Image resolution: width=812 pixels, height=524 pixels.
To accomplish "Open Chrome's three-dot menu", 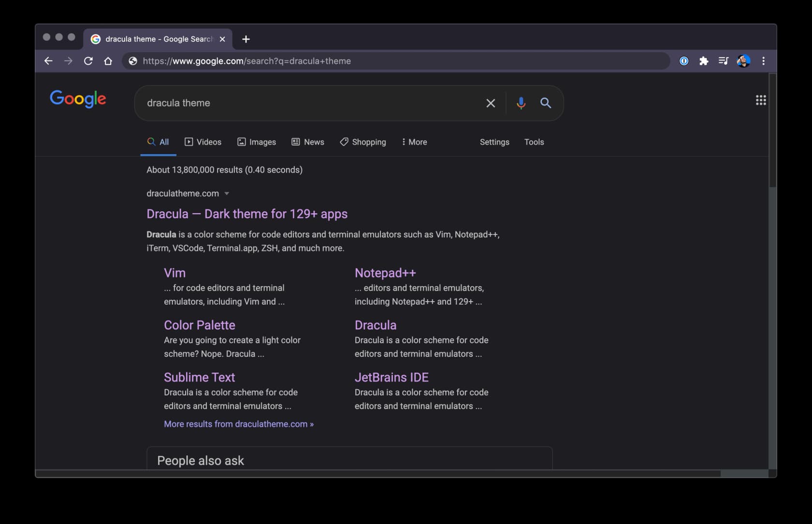I will [764, 61].
